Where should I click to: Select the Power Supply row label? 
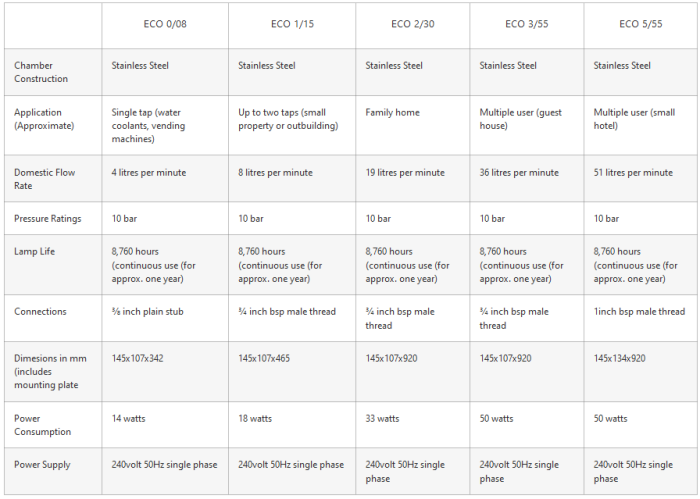pos(43,465)
